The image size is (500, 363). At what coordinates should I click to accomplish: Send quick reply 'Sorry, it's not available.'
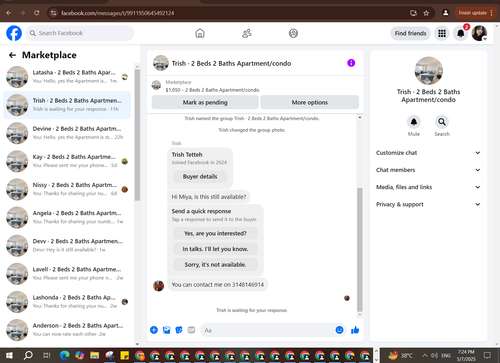click(x=215, y=265)
